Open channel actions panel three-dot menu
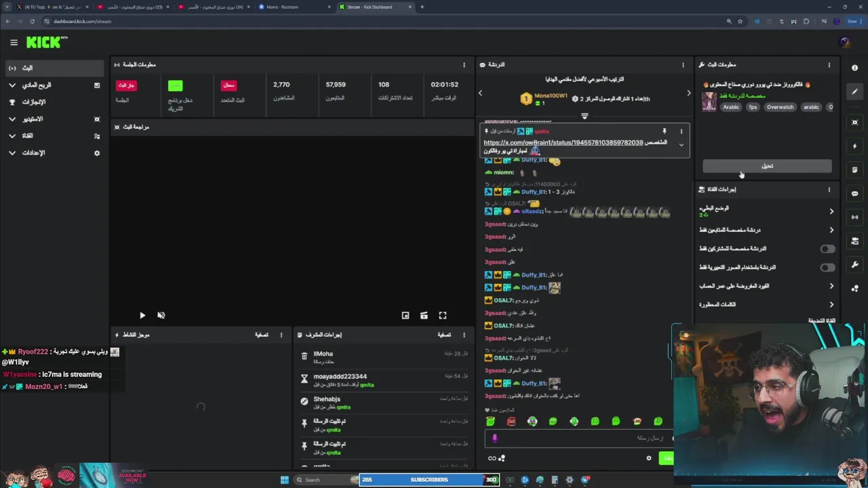The width and height of the screenshot is (868, 488). tap(829, 190)
